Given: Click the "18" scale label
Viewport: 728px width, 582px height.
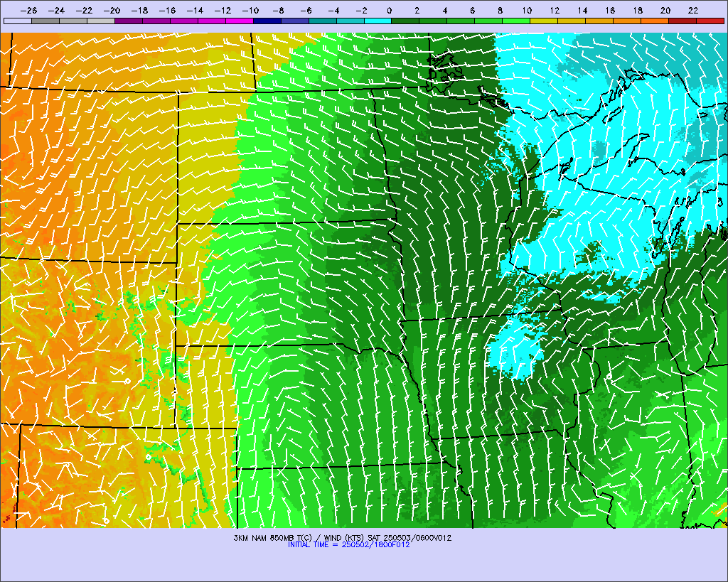Looking at the screenshot, I should pos(638,10).
